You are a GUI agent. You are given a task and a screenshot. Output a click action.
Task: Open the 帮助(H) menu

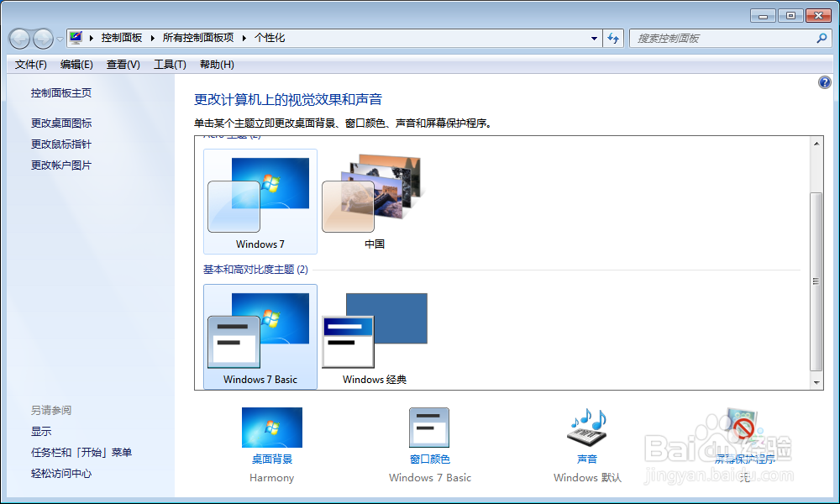pyautogui.click(x=217, y=65)
